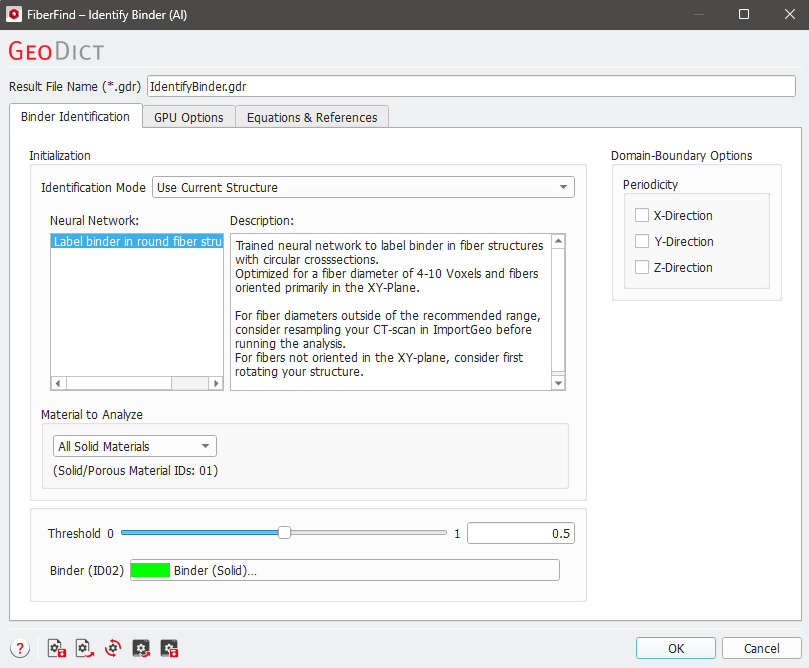Load settings from dark panel arrow icon
The height and width of the screenshot is (668, 809).
coord(141,648)
